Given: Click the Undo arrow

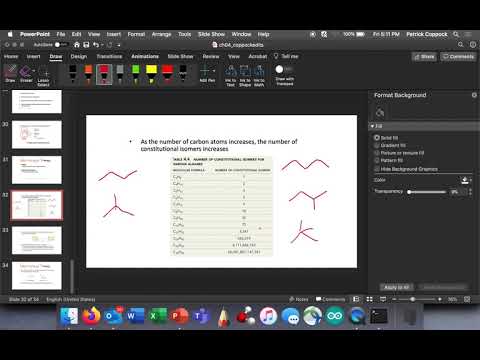Looking at the screenshot, I should [x=96, y=45].
